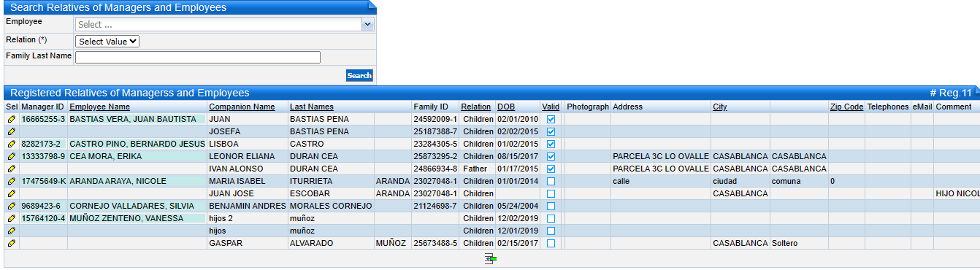The height and width of the screenshot is (270, 980).
Task: Open the Employee select combo box
Action: point(224,24)
